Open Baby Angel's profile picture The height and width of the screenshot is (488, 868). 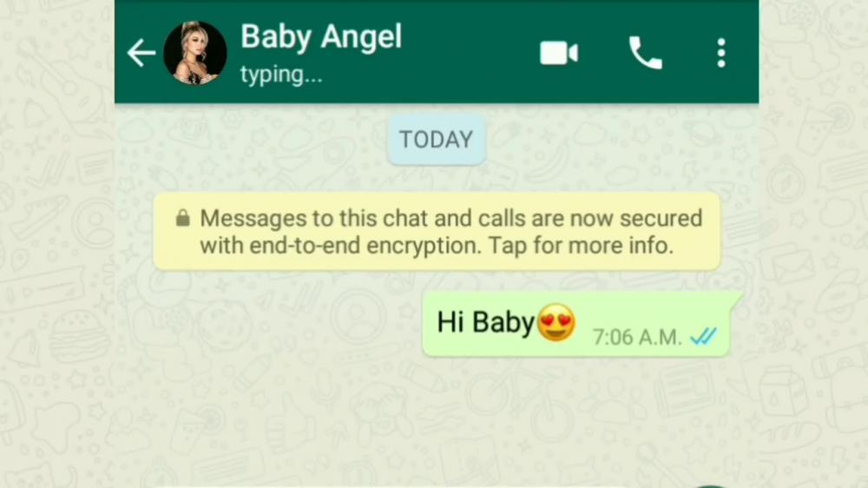pos(194,53)
